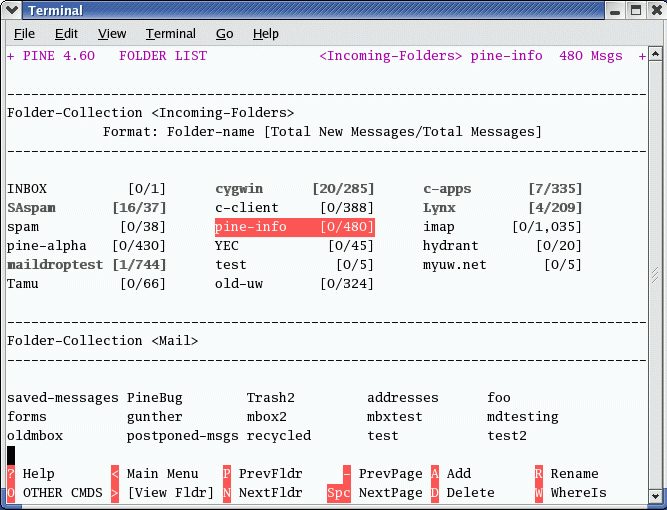The height and width of the screenshot is (510, 667).
Task: Click the 'N' NextFldr key indicator
Action: (227, 493)
